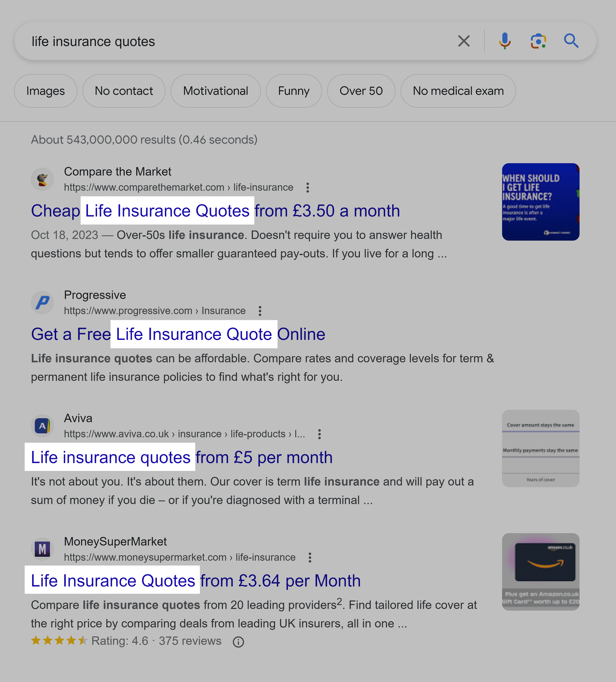Click the MoneySuperMarket site name
This screenshot has width=616, height=682.
pos(115,542)
